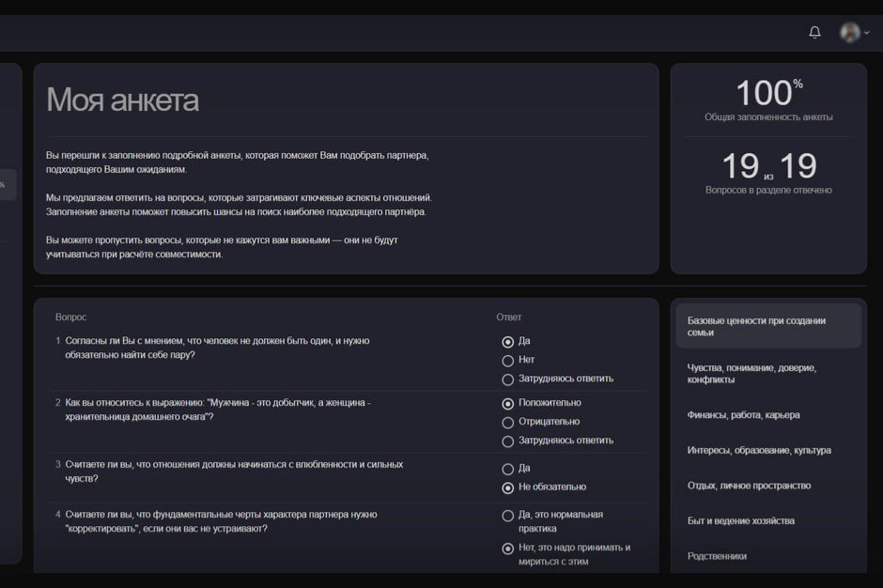Click the "Ответ" column header
Viewport: 883px width, 588px height.
pos(508,317)
